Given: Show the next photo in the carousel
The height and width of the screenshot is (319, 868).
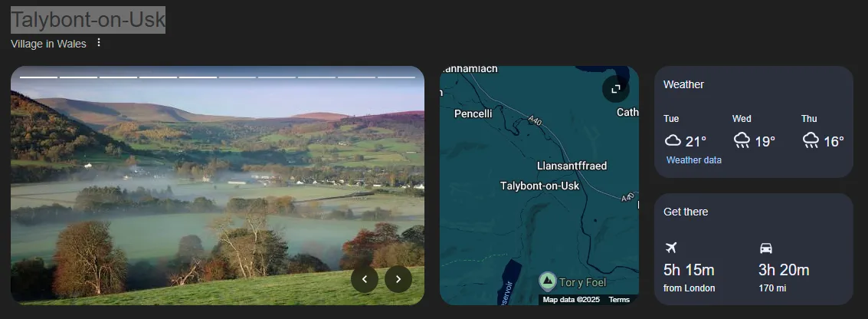Looking at the screenshot, I should pos(398,279).
